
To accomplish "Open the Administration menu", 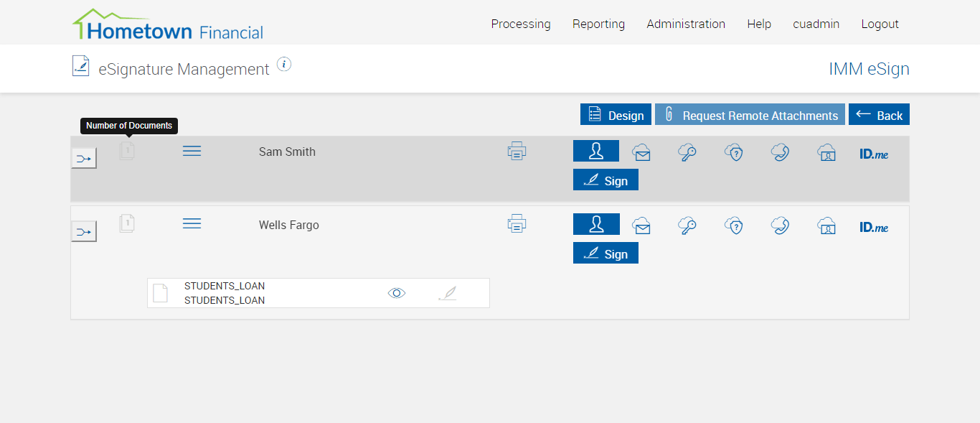I will point(686,24).
